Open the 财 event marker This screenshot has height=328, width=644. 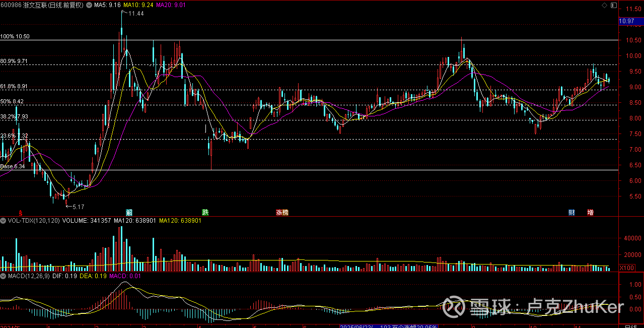pos(571,213)
